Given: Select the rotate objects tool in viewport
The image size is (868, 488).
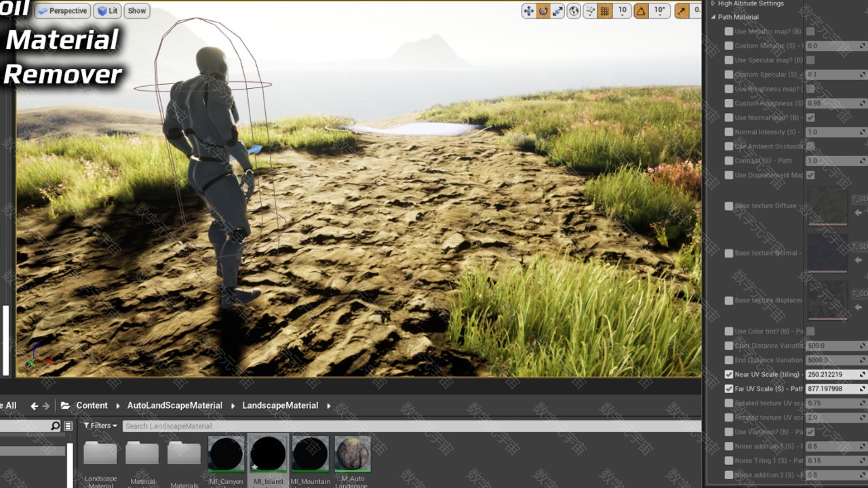Looking at the screenshot, I should 543,11.
